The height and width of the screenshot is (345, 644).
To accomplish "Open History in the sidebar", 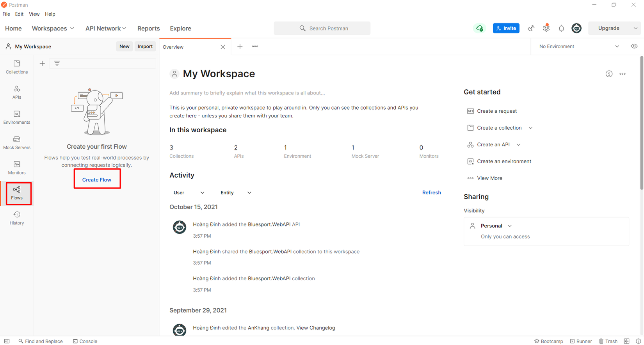I will click(17, 218).
